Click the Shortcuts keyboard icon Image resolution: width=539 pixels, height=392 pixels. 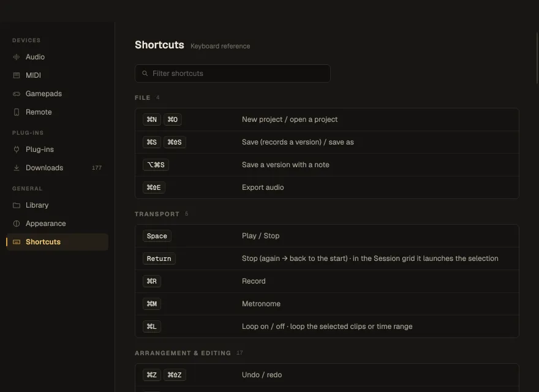(16, 242)
